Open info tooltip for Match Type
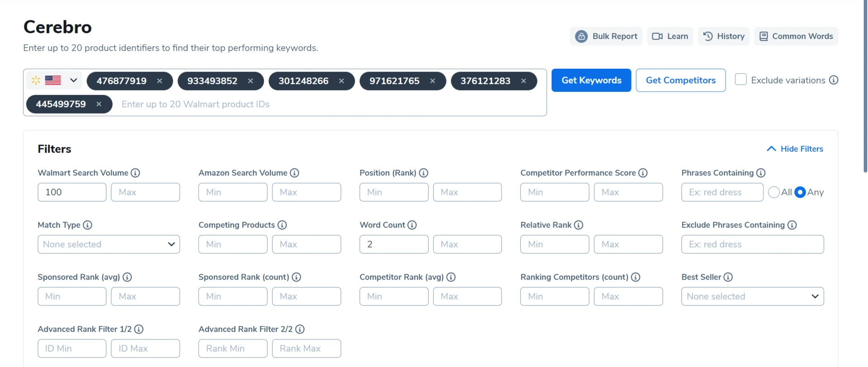This screenshot has height=367, width=868. click(88, 225)
